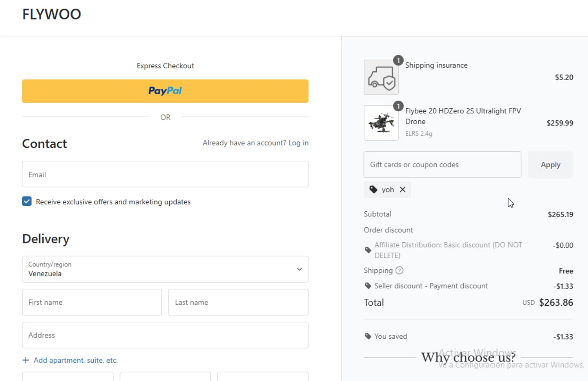Viewport: 588px width, 381px height.
Task: Click the Last name field
Action: (x=238, y=302)
